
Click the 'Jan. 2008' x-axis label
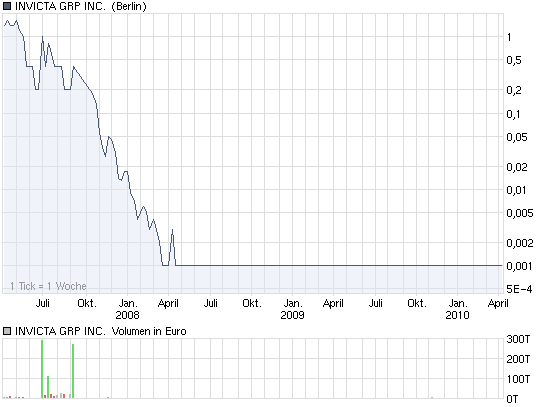[128, 309]
